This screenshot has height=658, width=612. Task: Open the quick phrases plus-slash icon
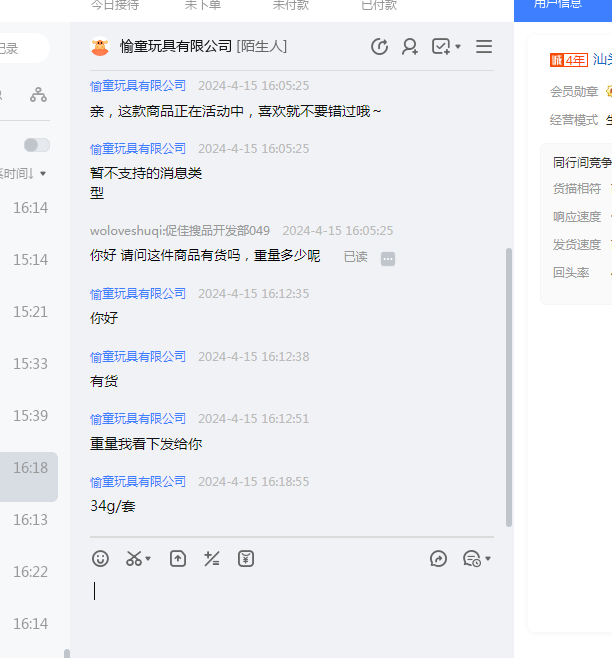[211, 559]
